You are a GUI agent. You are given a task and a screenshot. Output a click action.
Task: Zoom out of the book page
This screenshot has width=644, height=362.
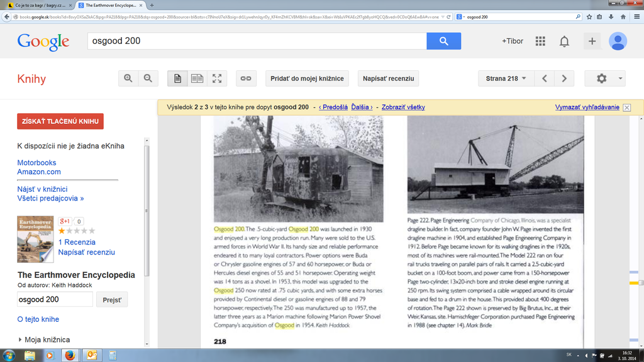click(x=148, y=79)
